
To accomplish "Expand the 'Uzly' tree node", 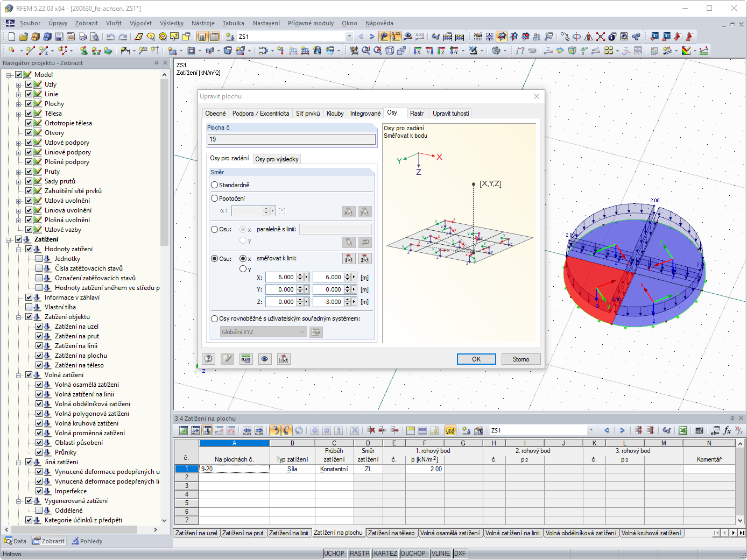I will click(x=19, y=84).
